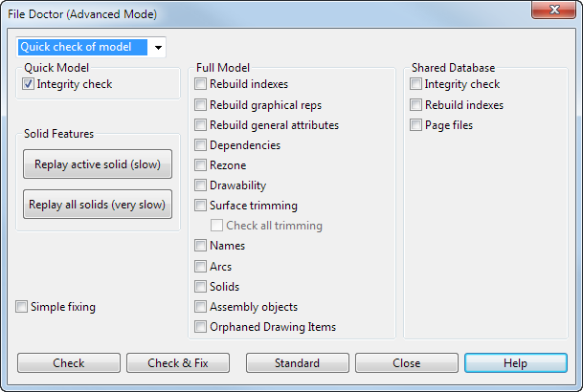This screenshot has height=392, width=583.
Task: Check the Dependencies checkbox
Action: 200,145
